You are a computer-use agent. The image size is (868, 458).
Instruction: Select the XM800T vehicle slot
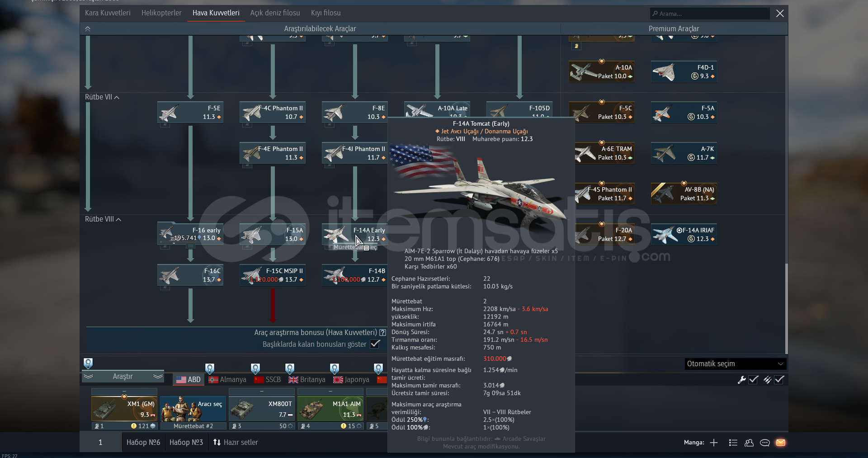coord(262,409)
